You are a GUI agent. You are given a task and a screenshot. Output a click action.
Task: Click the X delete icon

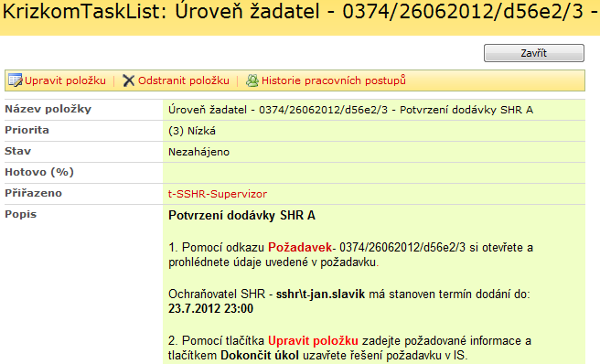coord(129,80)
